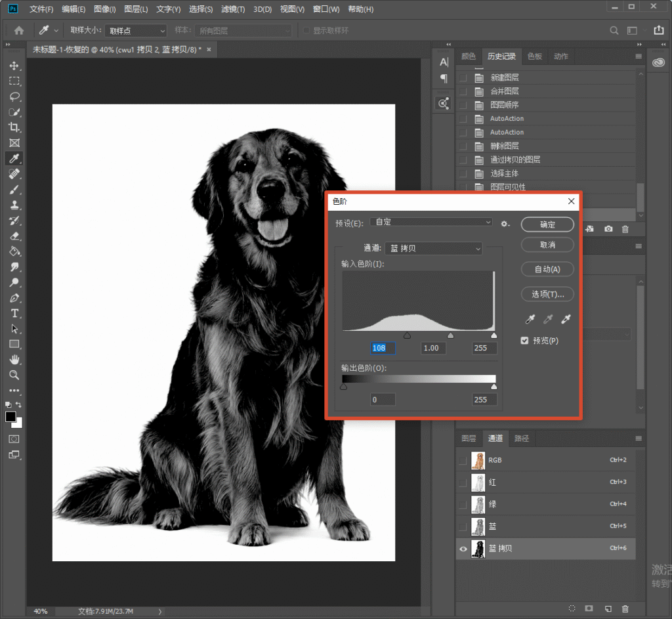Open the 取样大小 sample size dropdown
Image resolution: width=672 pixels, height=619 pixels.
tap(135, 31)
